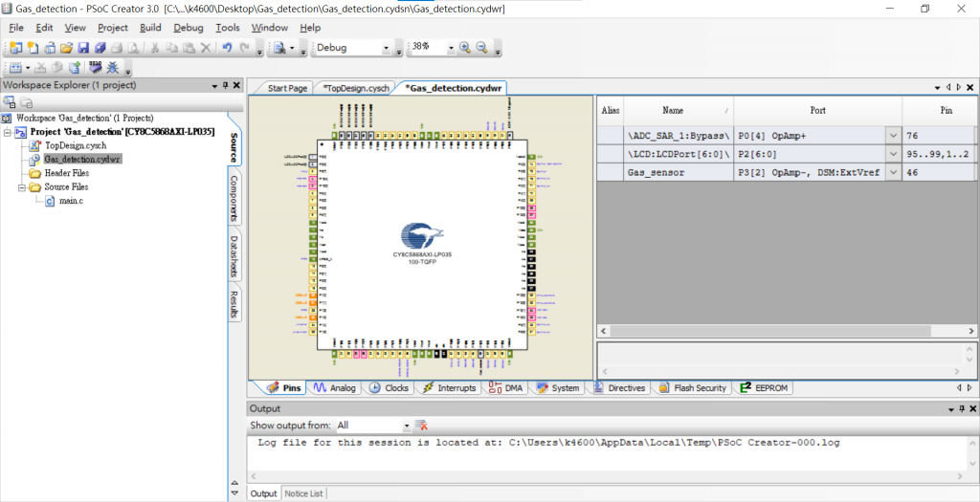Switch to the DMA tab

pos(505,388)
